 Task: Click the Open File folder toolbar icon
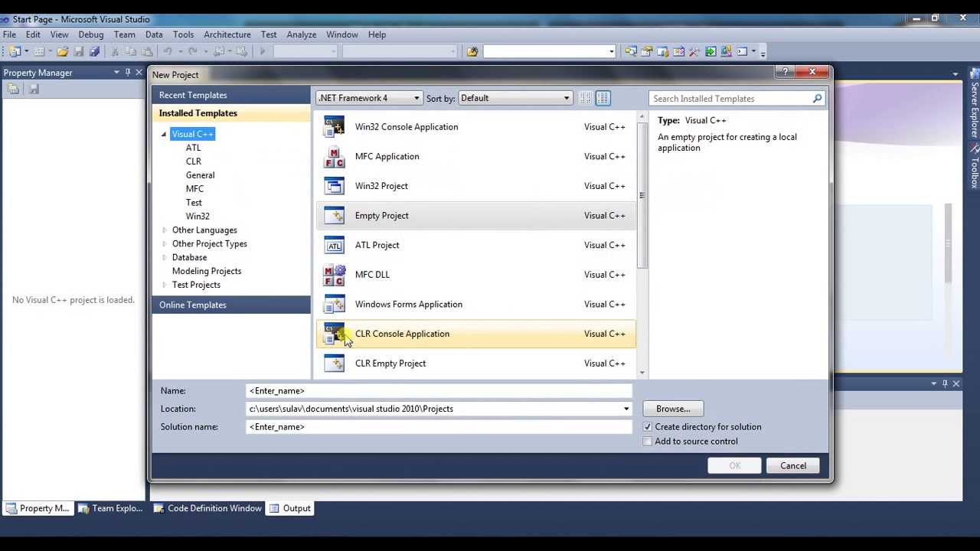click(x=63, y=51)
